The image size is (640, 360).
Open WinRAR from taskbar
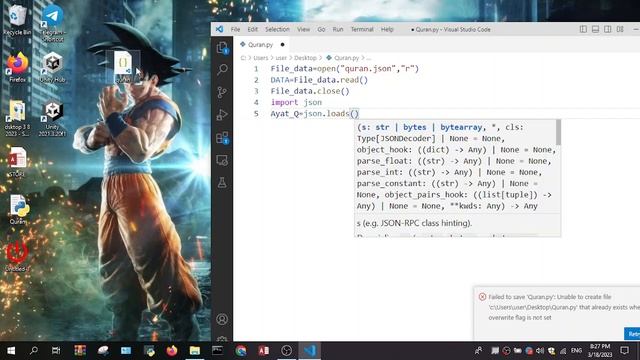[x=80, y=351]
